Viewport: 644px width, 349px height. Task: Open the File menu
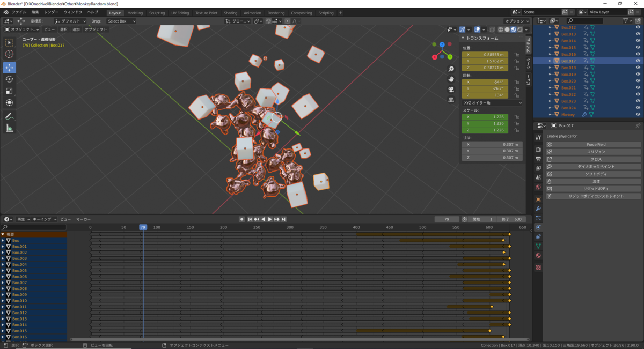pos(19,12)
